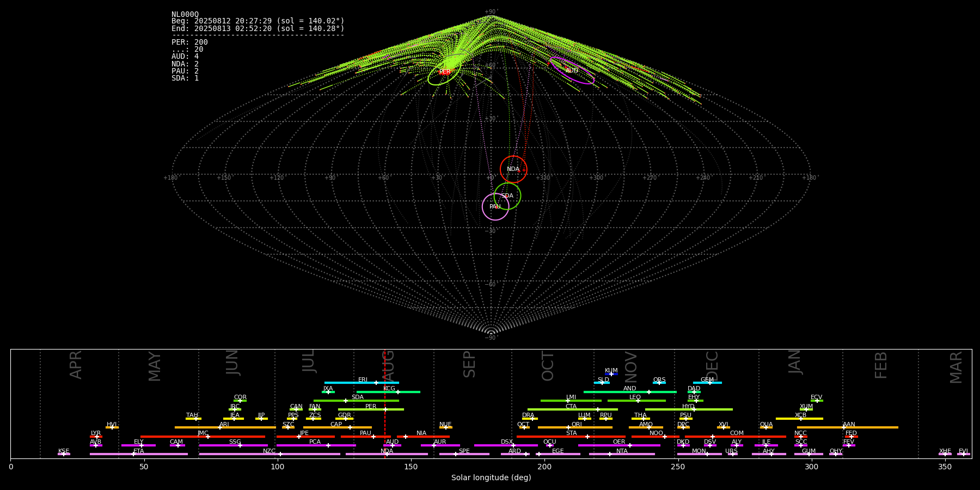The height and width of the screenshot is (490, 980).
Task: Click the ORS shower bar in timeline
Action: [659, 383]
